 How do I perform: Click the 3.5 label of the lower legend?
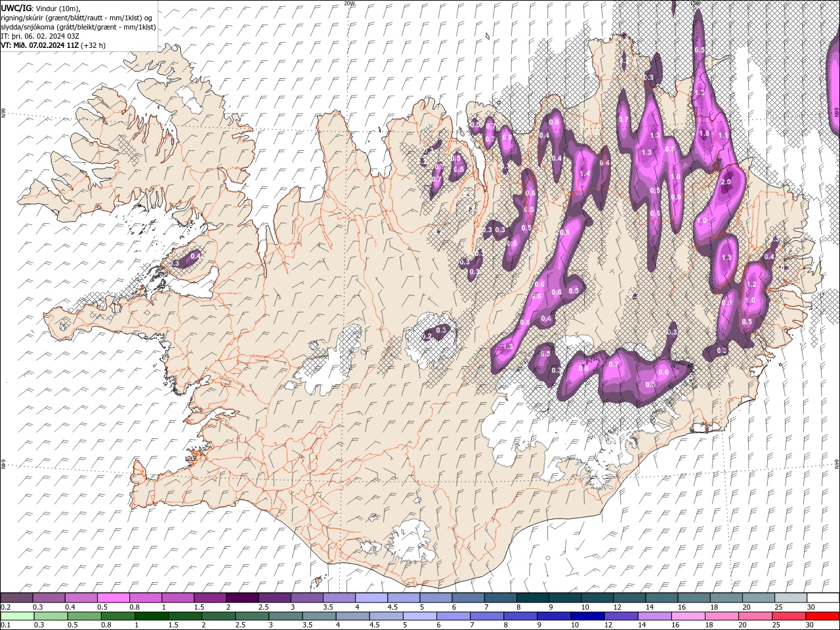[x=307, y=625]
